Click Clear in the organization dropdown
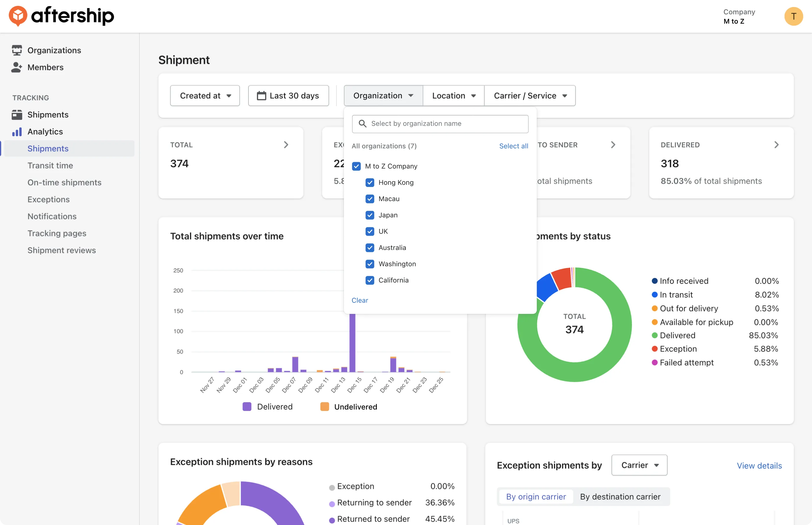Image resolution: width=812 pixels, height=525 pixels. [x=360, y=300]
